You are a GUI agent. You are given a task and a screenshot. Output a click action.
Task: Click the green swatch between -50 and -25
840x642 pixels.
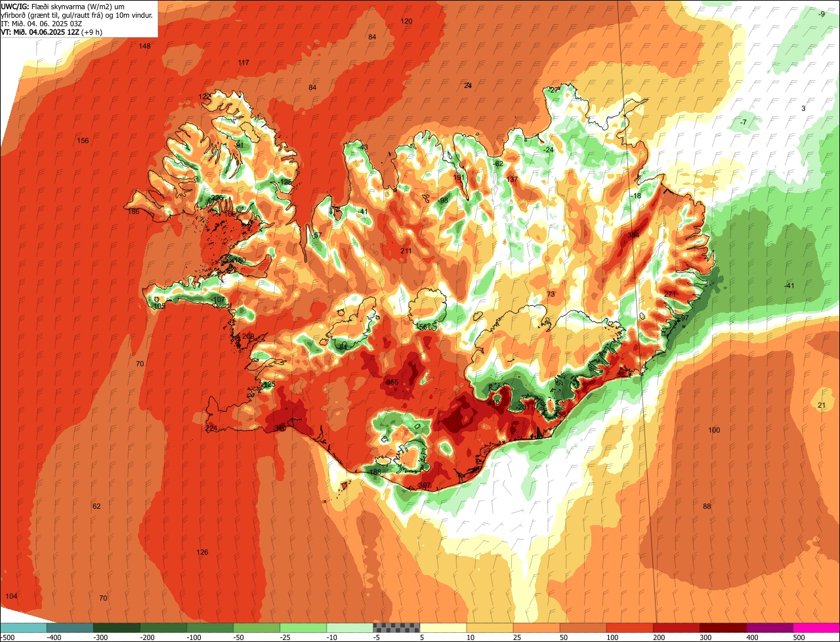(257, 627)
